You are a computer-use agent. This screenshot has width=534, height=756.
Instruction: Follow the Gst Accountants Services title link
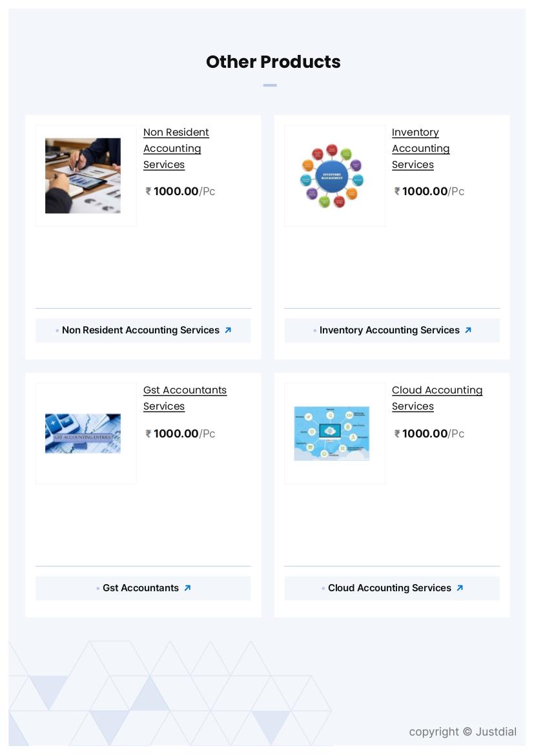(185, 398)
